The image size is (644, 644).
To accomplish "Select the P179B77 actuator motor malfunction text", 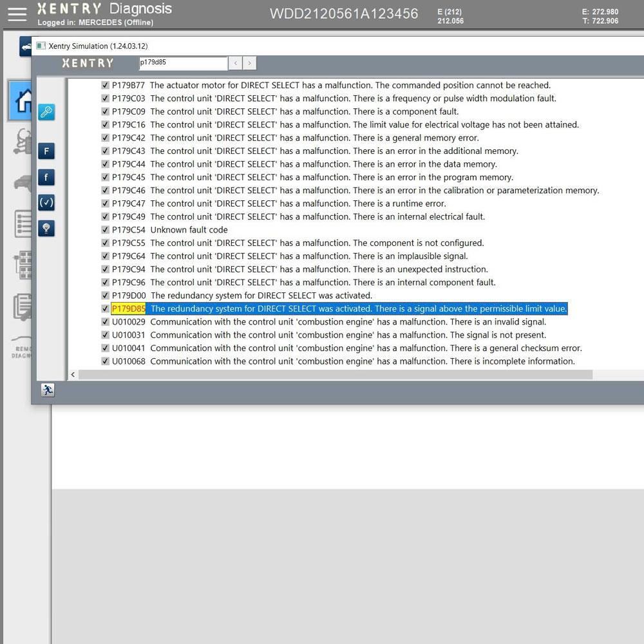I will click(350, 86).
